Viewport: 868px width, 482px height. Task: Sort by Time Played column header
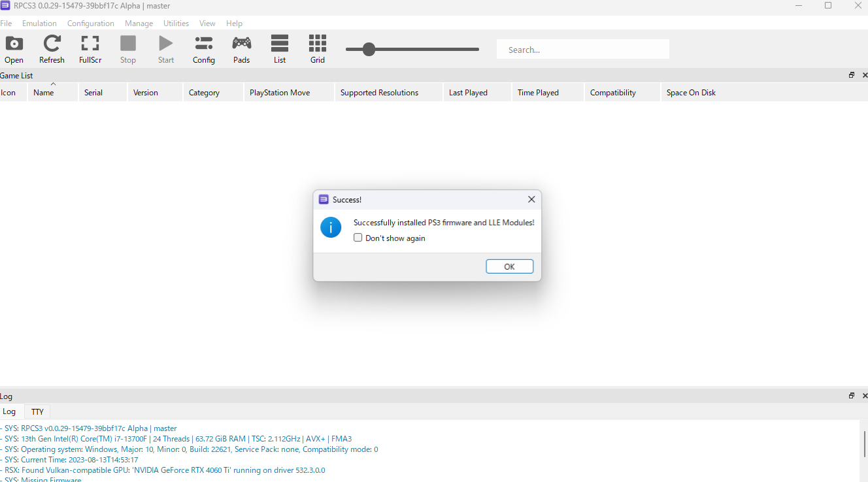548,93
